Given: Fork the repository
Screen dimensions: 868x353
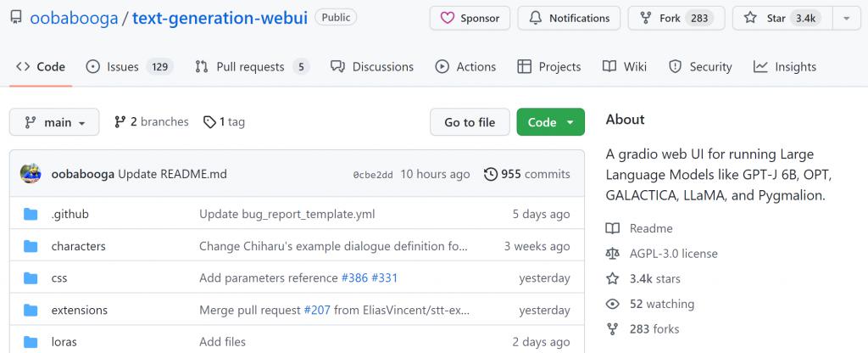Looking at the screenshot, I should (676, 19).
